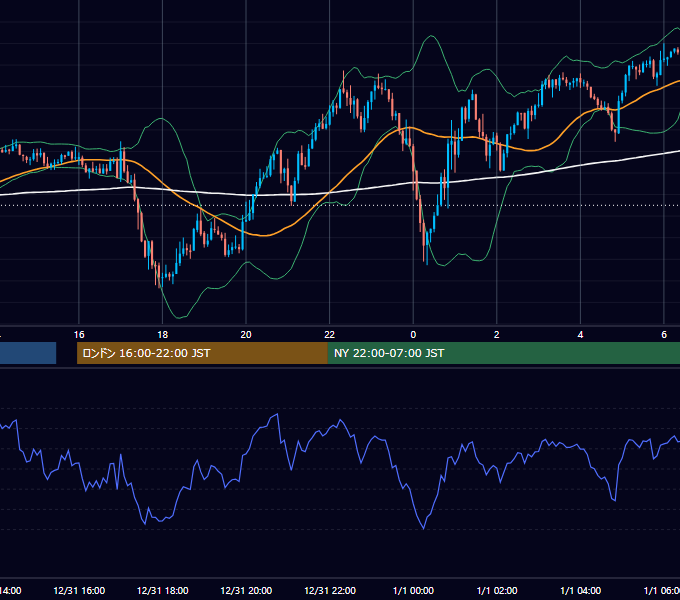The image size is (680, 600).
Task: Click the 0 hour label on price chart axis
Action: coord(413,334)
